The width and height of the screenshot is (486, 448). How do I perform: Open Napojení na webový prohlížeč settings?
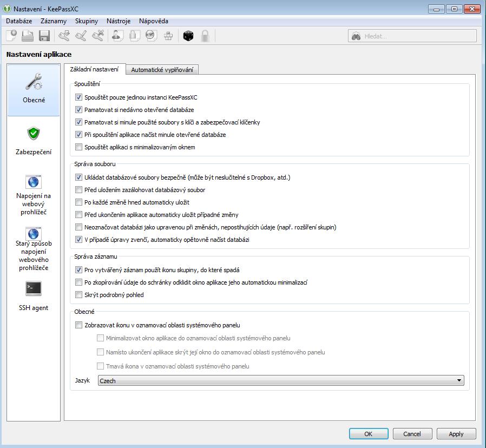coord(34,195)
